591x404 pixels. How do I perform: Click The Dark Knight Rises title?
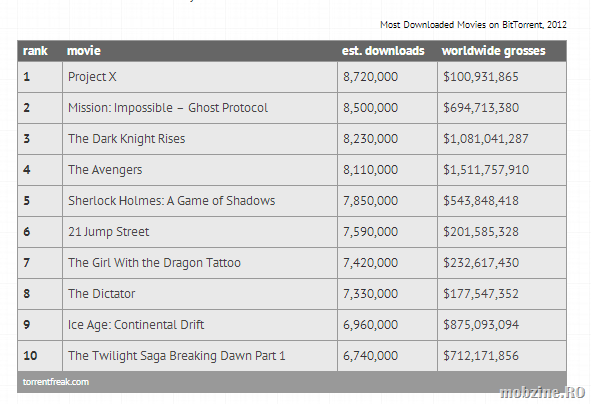click(126, 139)
